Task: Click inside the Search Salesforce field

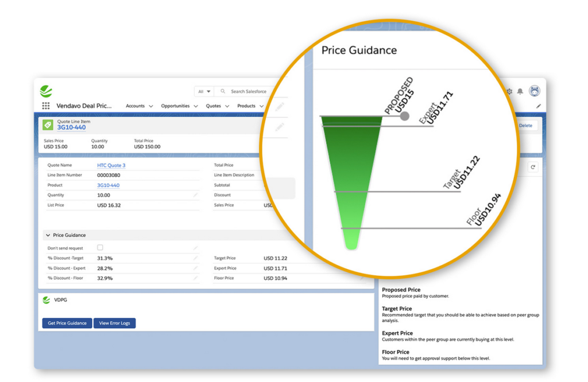Action: [250, 91]
